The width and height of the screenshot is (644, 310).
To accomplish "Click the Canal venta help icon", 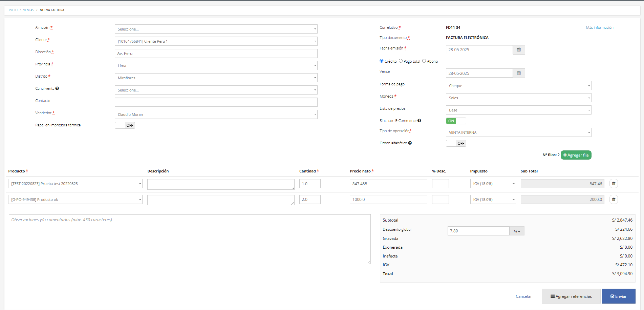I will tap(57, 88).
